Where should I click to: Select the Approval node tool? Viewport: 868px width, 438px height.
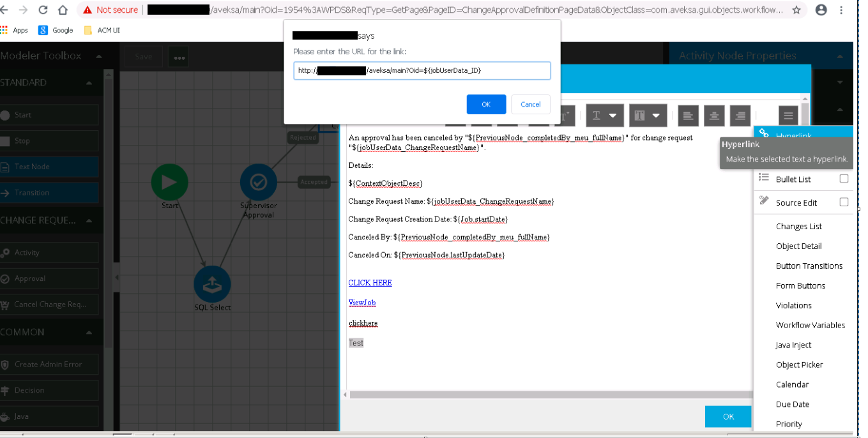click(35, 278)
